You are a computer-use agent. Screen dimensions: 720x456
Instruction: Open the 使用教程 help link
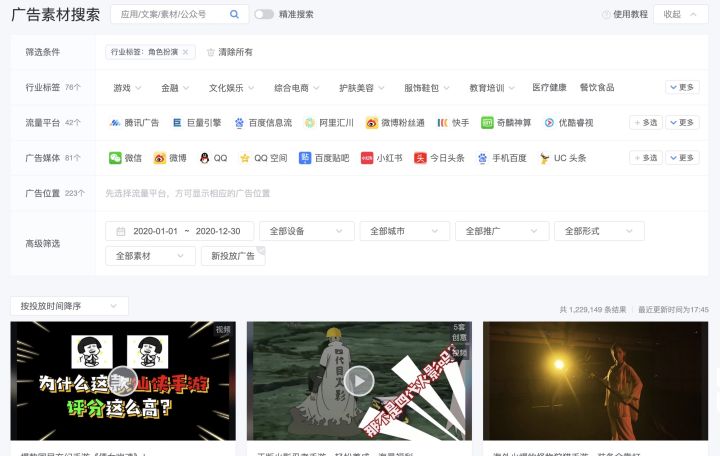coord(625,15)
